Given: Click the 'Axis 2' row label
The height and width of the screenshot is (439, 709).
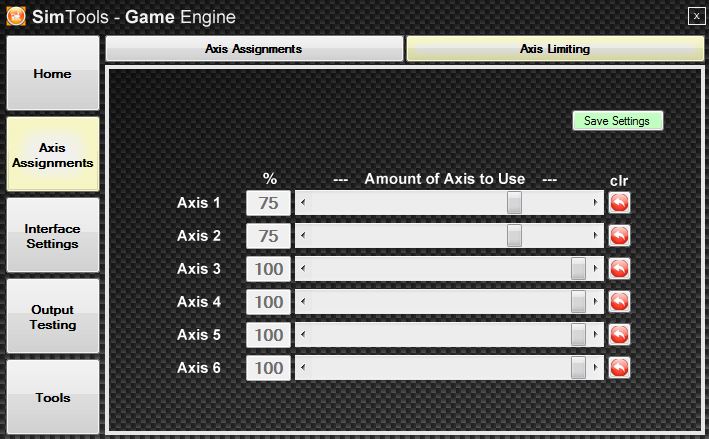Looking at the screenshot, I should coord(199,236).
